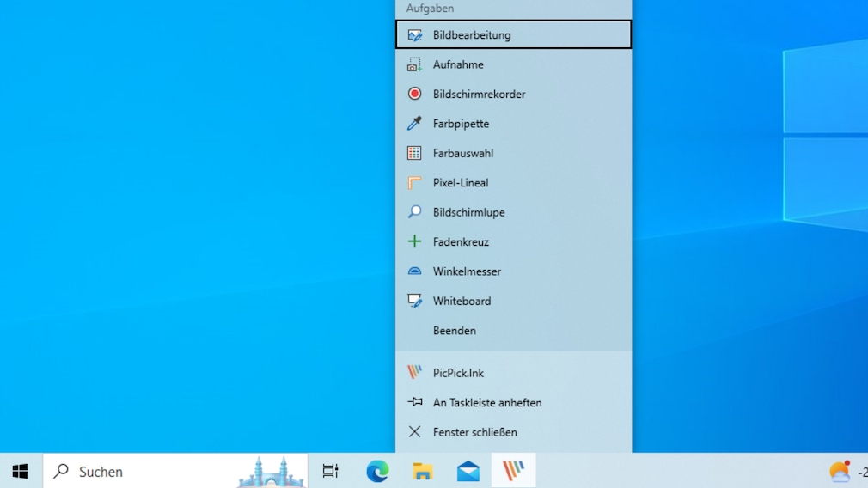Open the Mail app taskbar icon
868x488 pixels.
(x=468, y=471)
